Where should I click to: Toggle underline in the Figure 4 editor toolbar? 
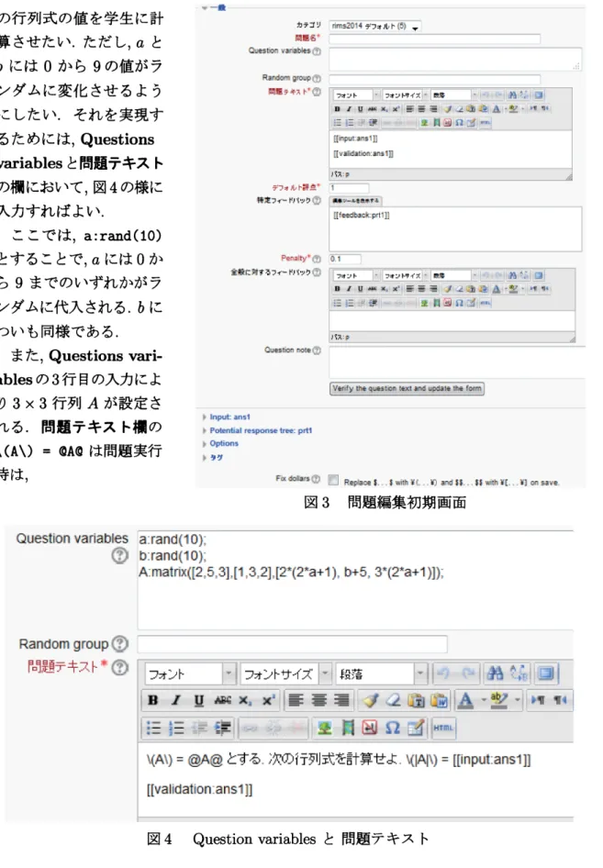click(x=199, y=700)
